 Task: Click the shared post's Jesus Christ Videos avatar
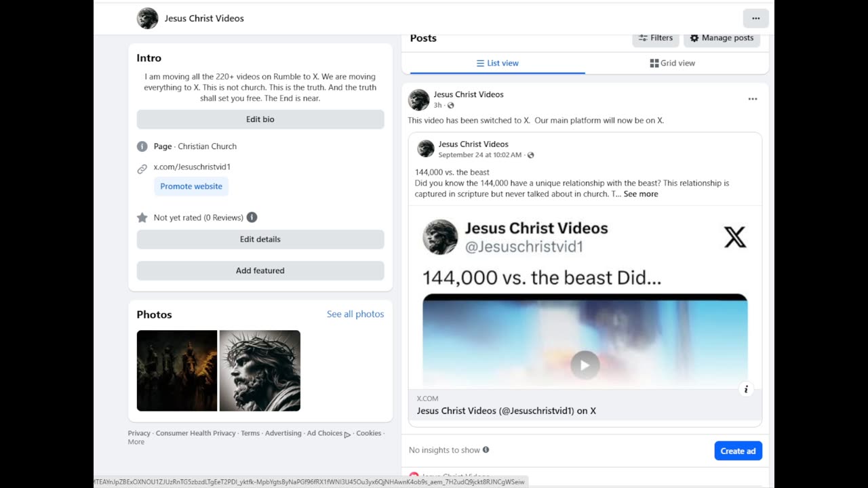[425, 148]
